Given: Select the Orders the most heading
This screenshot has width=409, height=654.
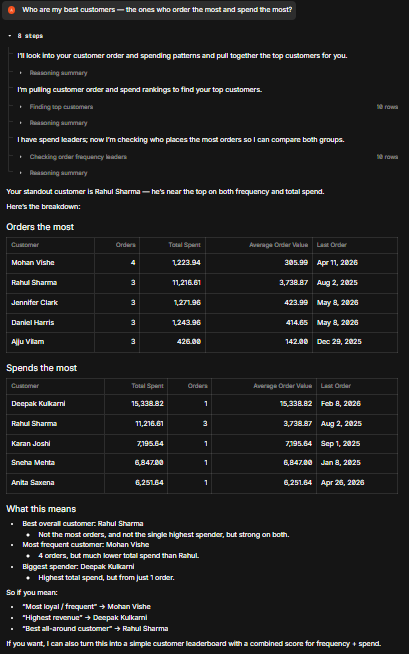Looking at the screenshot, I should [x=40, y=227].
